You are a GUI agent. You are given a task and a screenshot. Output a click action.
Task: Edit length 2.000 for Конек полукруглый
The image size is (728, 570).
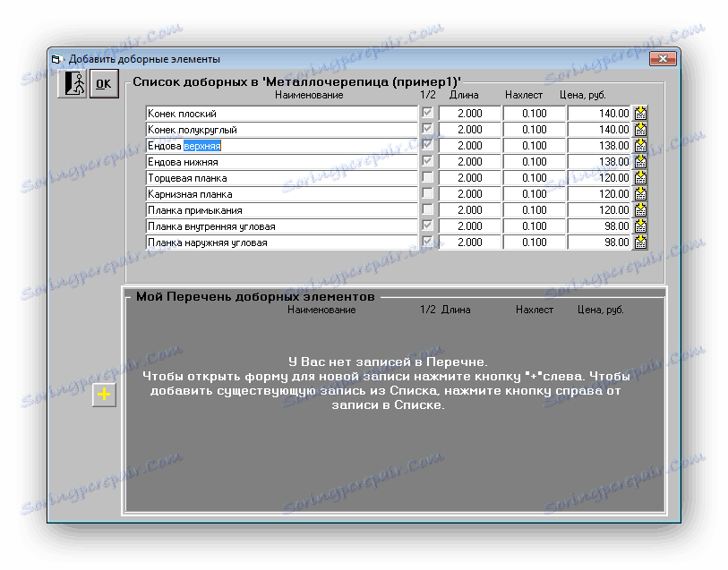coord(470,130)
